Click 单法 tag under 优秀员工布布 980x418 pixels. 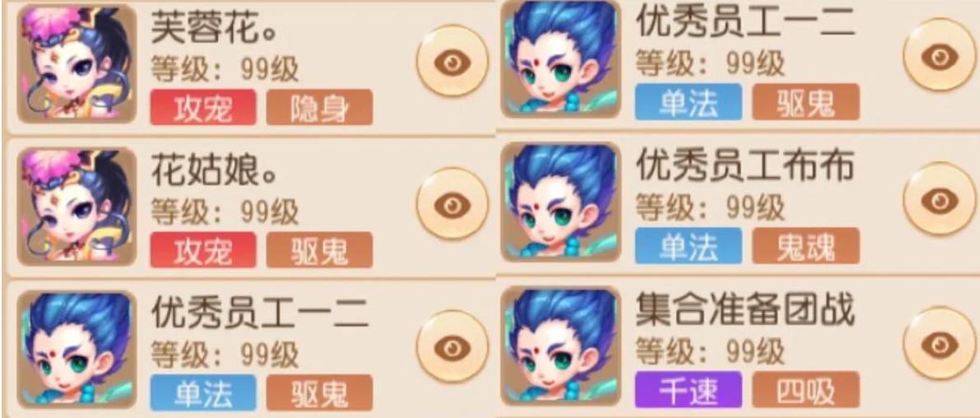[689, 245]
